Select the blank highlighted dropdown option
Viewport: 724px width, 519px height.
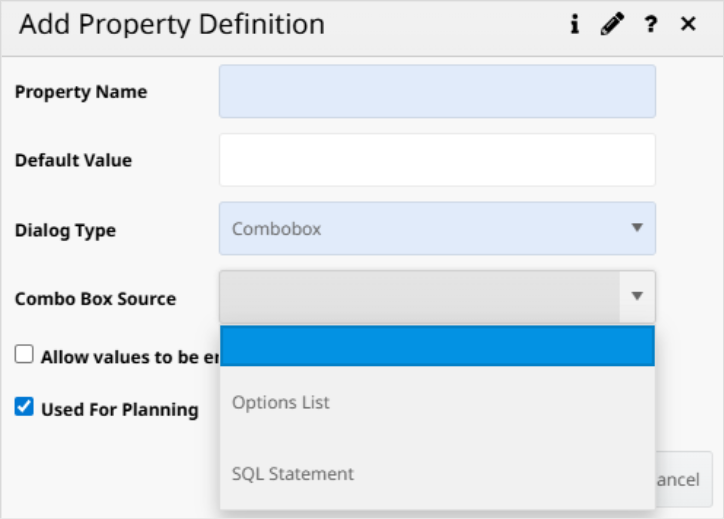pyautogui.click(x=437, y=346)
